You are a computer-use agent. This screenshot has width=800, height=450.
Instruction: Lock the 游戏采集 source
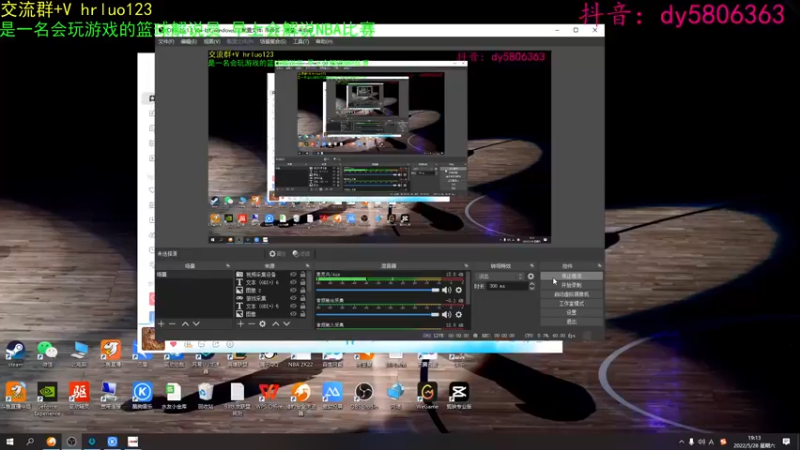point(303,298)
